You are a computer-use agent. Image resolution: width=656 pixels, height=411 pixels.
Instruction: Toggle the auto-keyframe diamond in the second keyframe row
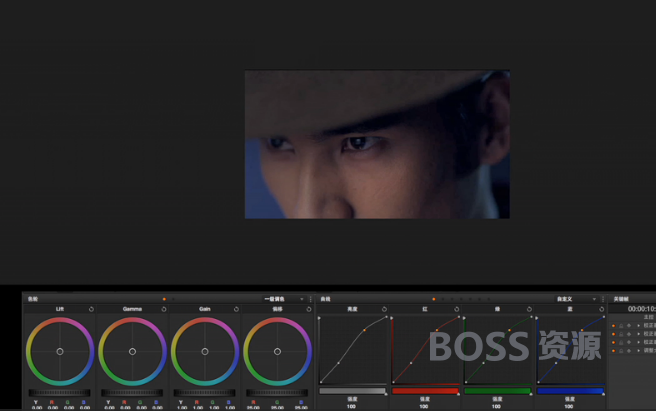point(629,334)
